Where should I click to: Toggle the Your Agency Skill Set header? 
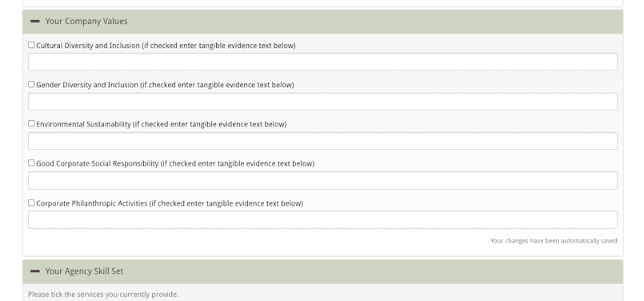point(322,271)
